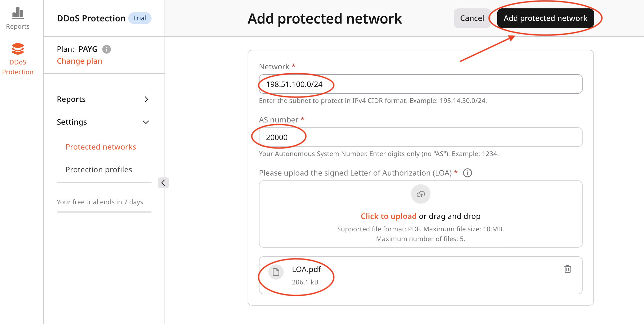Click the document icon beside LOA.pdf
Viewport: 644px width, 324px height.
tap(276, 272)
